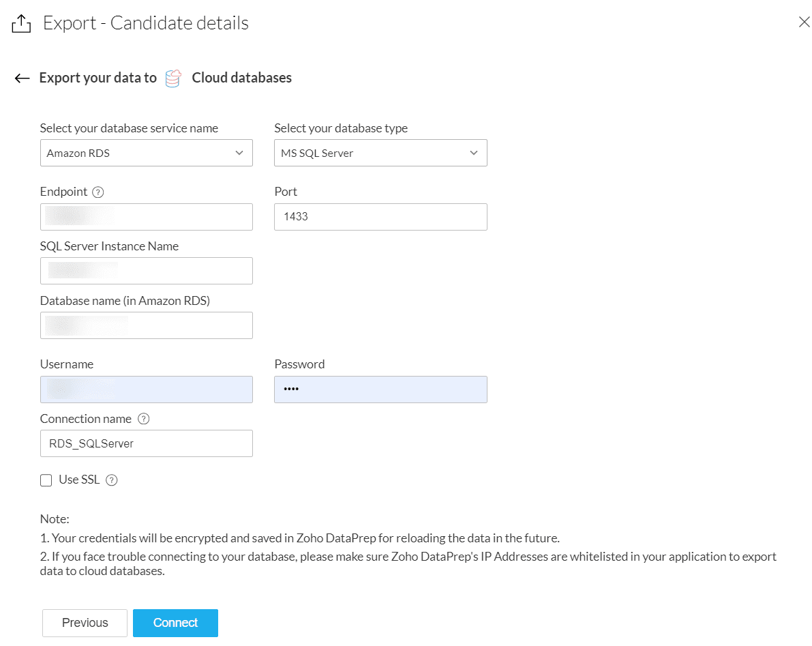Enable the Use SSL checkbox

coord(46,480)
